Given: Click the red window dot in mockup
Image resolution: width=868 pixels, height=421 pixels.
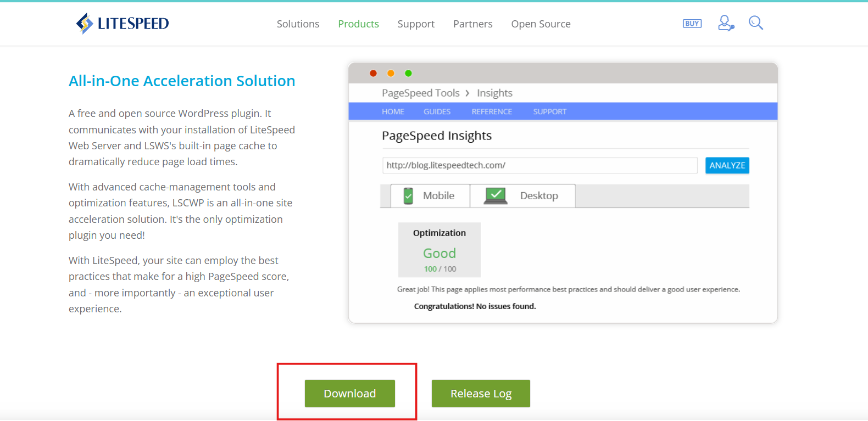Looking at the screenshot, I should pos(373,73).
